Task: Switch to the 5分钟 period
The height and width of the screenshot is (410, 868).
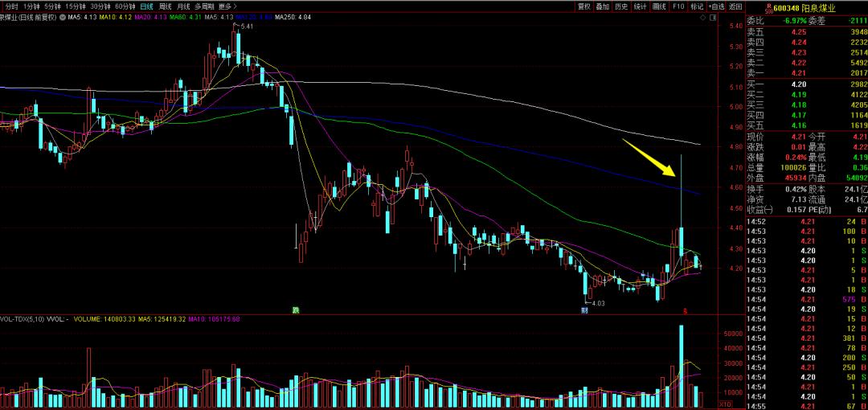Action: (x=52, y=6)
